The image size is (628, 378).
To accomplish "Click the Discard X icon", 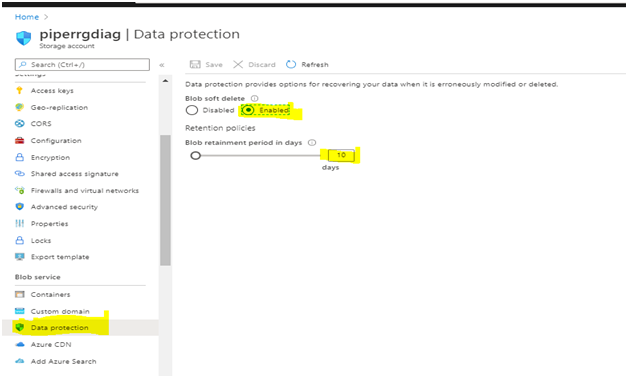I will [238, 64].
